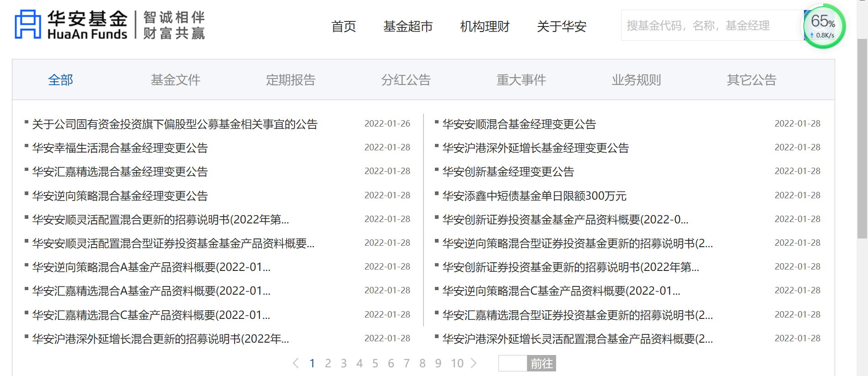
Task: Open 华安安顺灵活配置混合更新的招募说明书 link
Action: coord(161,220)
